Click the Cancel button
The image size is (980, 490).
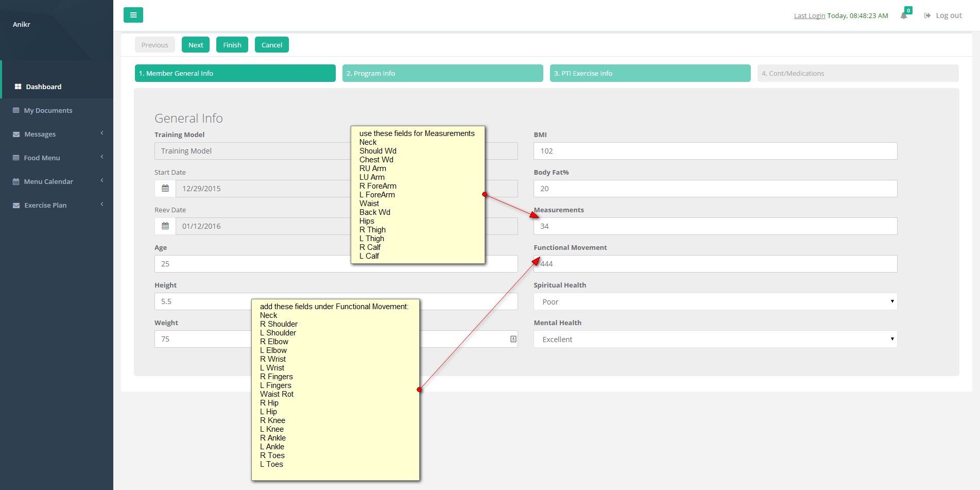pos(272,45)
